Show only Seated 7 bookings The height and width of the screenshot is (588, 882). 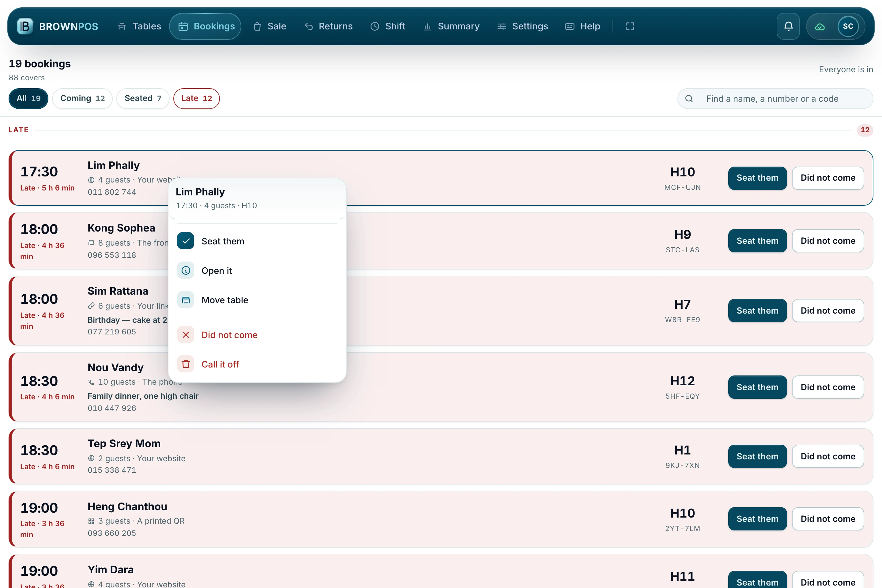(x=143, y=99)
